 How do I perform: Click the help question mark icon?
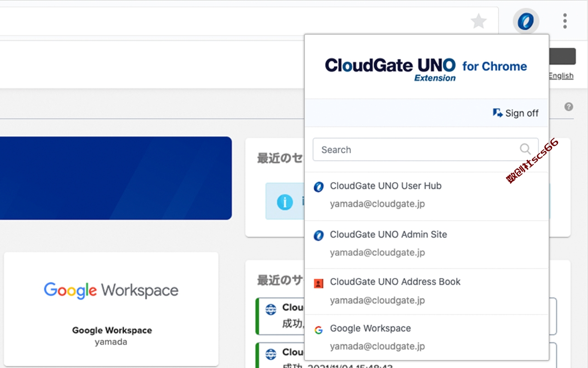tap(569, 107)
